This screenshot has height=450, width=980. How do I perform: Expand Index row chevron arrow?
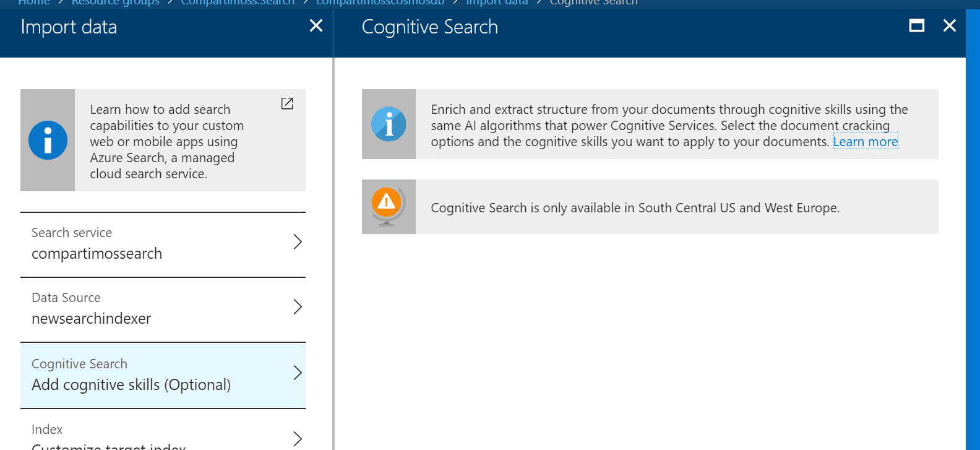tap(298, 438)
